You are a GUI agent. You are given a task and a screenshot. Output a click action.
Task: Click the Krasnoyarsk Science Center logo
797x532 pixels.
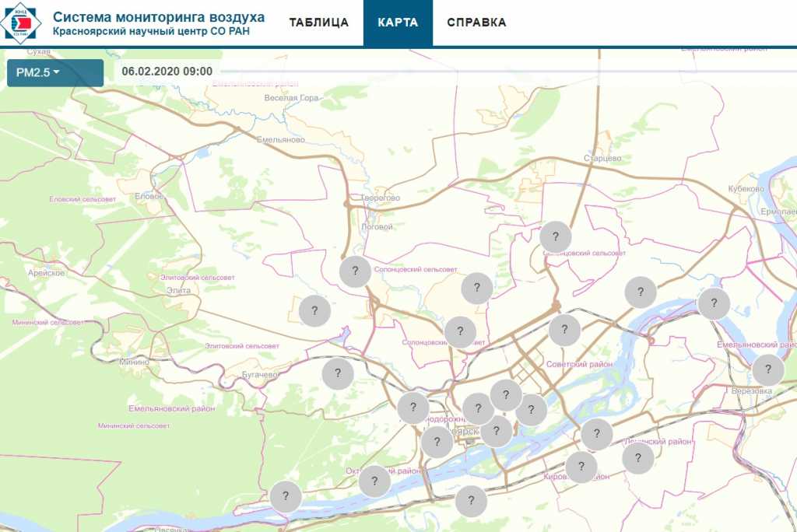(x=21, y=23)
